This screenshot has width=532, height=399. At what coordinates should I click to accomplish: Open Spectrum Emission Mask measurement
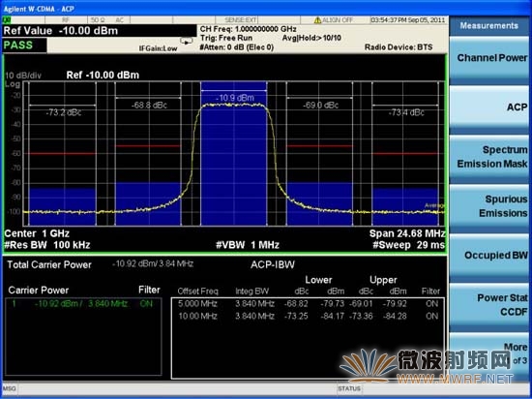[488, 157]
